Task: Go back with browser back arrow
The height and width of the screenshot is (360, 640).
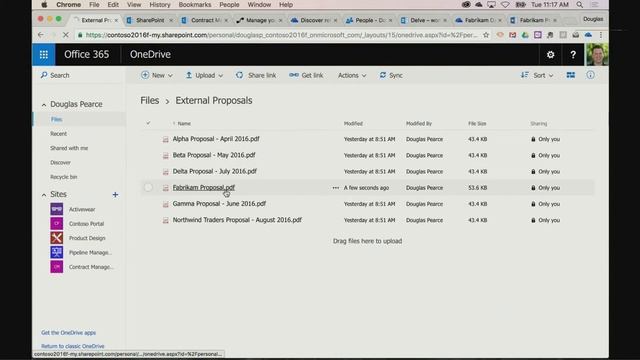Action: [40, 35]
